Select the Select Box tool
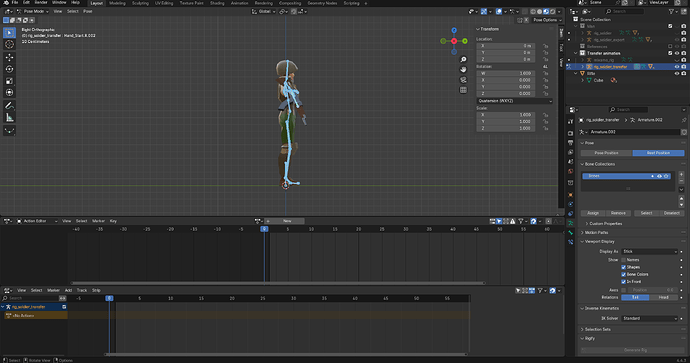Viewport: 690px width, 363px height. [x=9, y=33]
